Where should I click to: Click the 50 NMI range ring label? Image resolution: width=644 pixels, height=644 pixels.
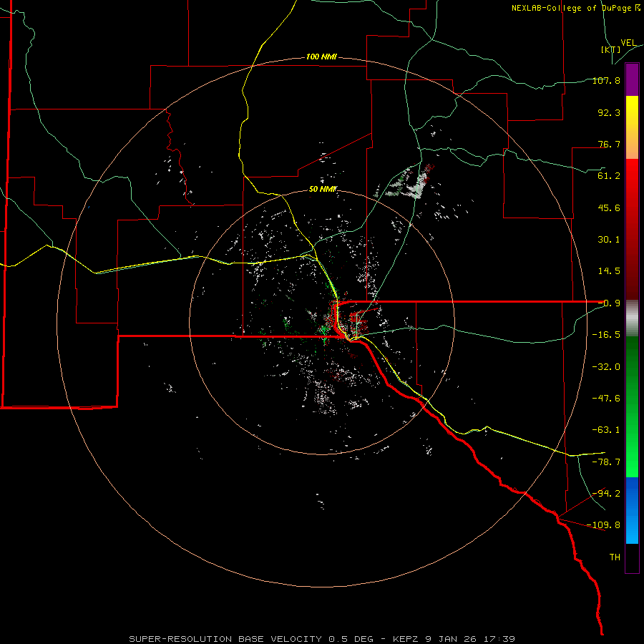[x=323, y=189]
